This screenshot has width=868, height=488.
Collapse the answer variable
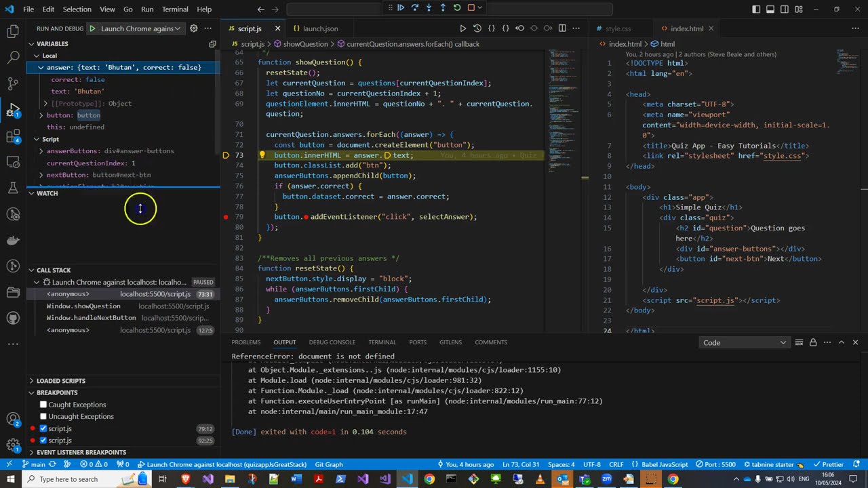pyautogui.click(x=41, y=67)
